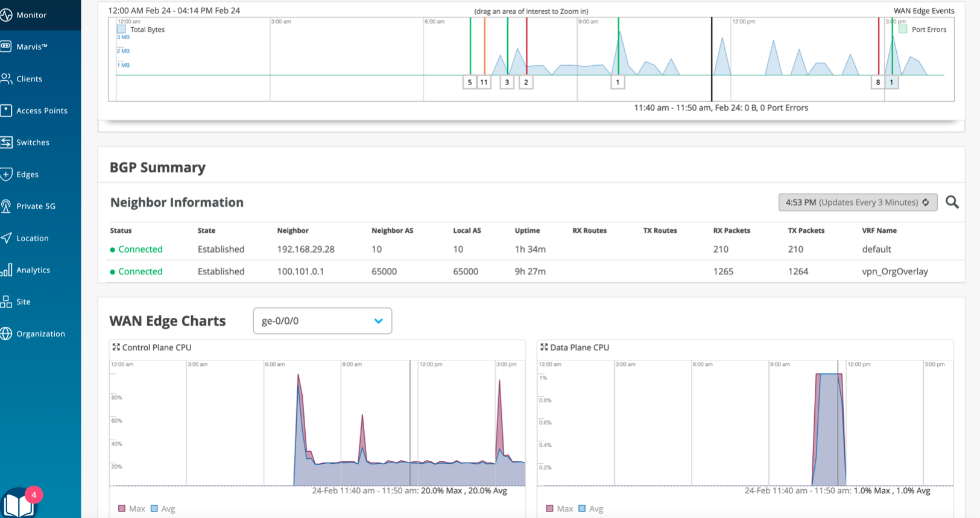
Task: Toggle Max series in Control Plane CPU legend
Action: point(122,508)
